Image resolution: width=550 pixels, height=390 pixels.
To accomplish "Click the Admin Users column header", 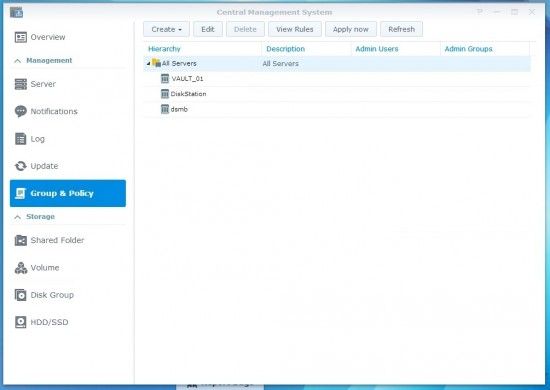I will coord(396,49).
